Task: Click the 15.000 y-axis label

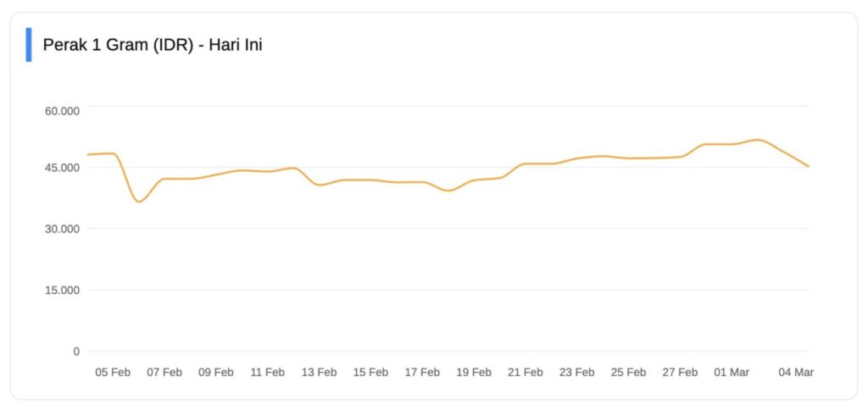Action: 62,290
